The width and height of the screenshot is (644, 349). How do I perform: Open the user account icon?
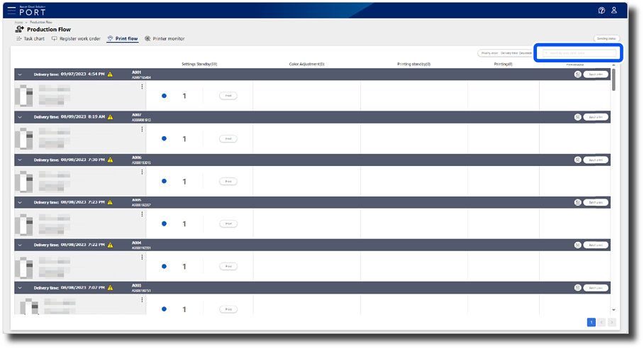614,11
